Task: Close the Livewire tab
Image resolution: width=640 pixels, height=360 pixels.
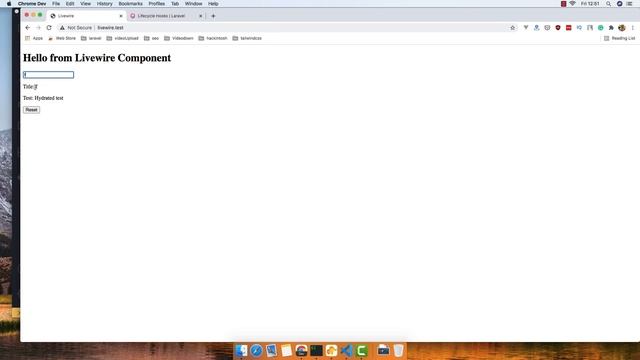Action: click(x=121, y=16)
